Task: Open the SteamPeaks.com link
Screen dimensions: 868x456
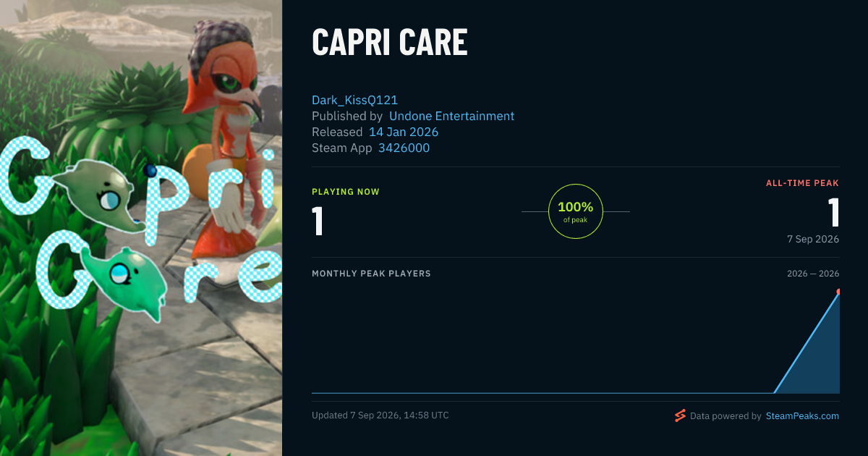Action: coord(802,416)
